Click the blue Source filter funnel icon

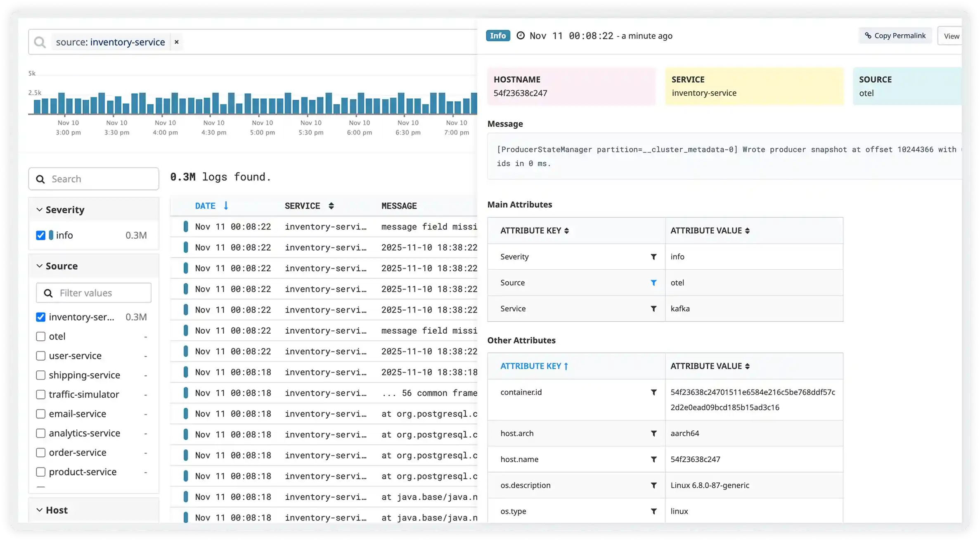653,283
